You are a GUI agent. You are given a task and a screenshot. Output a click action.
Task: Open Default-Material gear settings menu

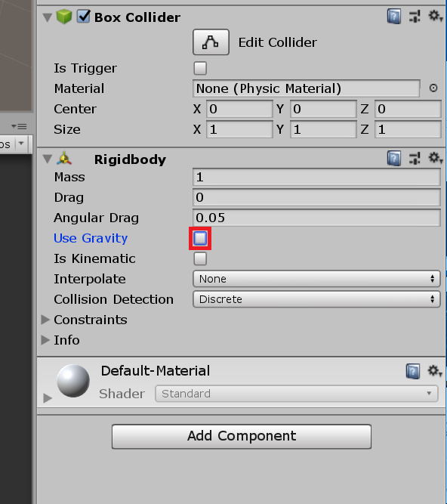point(435,371)
